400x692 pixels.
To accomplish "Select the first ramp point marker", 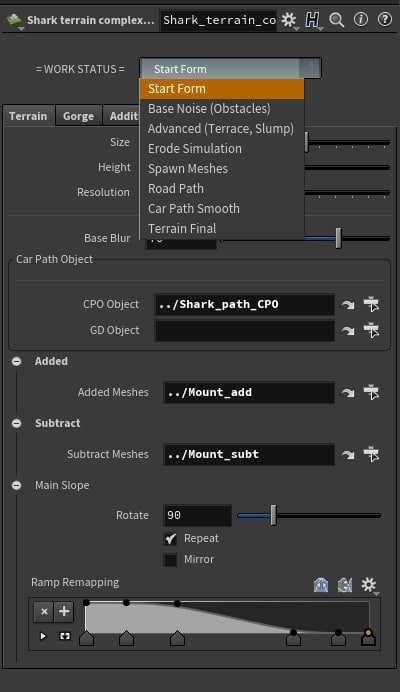I will [x=87, y=639].
